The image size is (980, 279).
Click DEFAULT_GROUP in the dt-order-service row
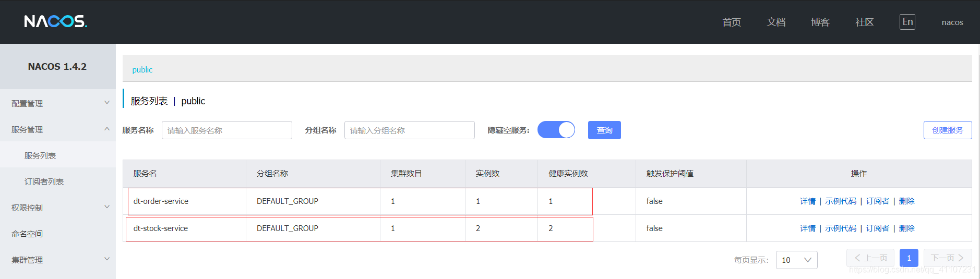pos(288,201)
